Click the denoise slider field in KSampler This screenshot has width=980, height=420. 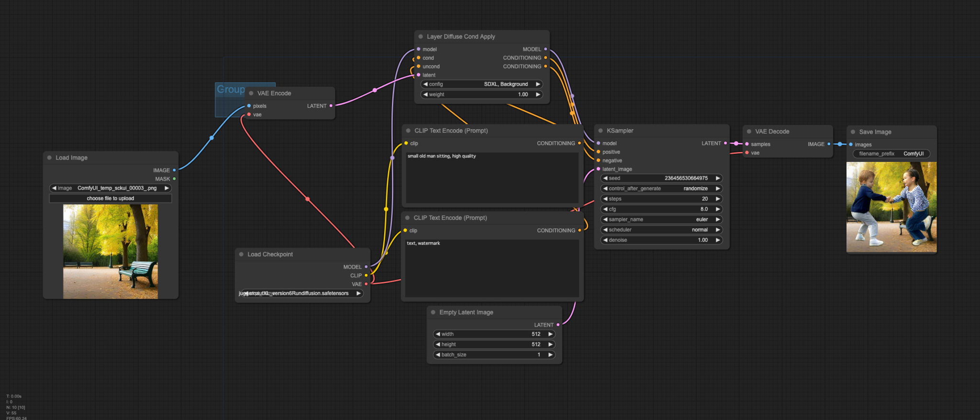tap(661, 240)
